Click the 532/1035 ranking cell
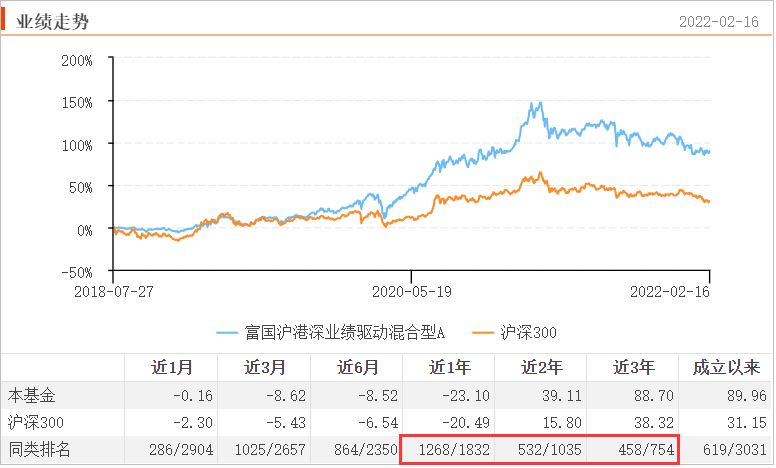776x468 pixels. click(550, 450)
